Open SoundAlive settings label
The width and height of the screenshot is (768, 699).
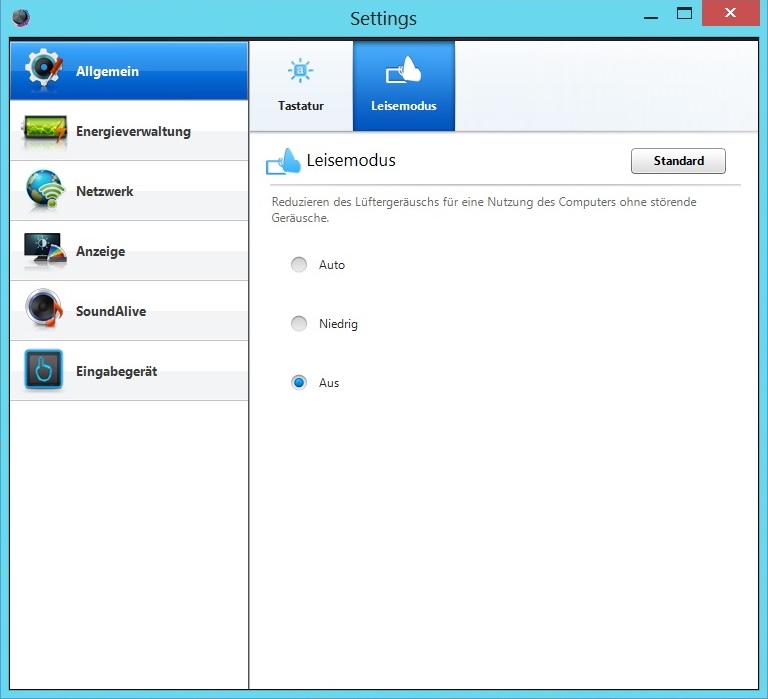111,311
